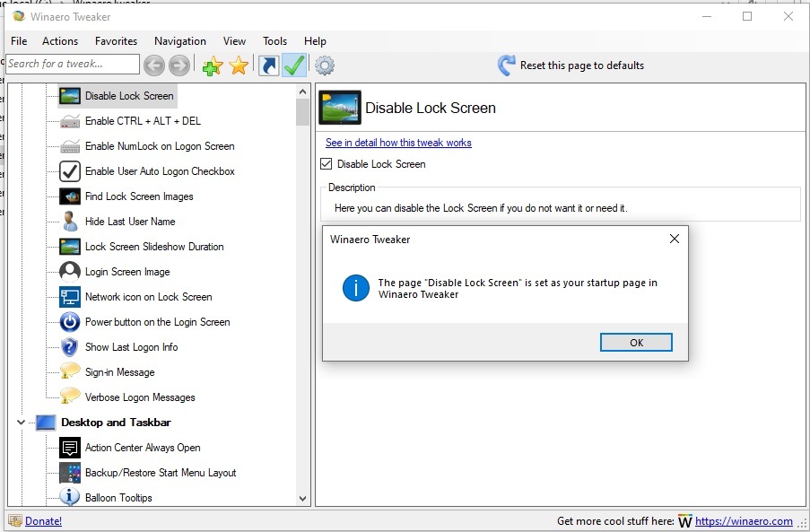Click OK in the Winaero Tweaker dialog
The width and height of the screenshot is (810, 532).
pyautogui.click(x=636, y=343)
